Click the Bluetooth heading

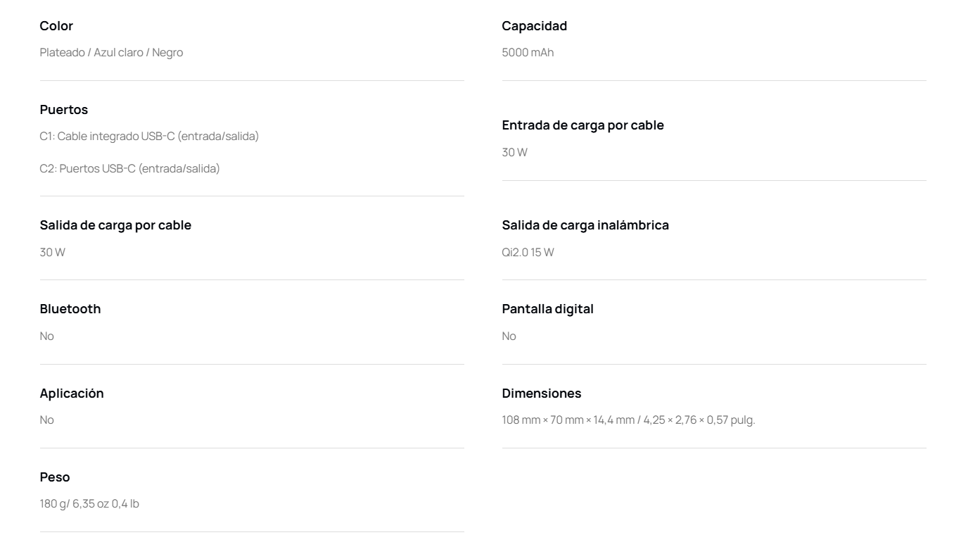coord(70,309)
